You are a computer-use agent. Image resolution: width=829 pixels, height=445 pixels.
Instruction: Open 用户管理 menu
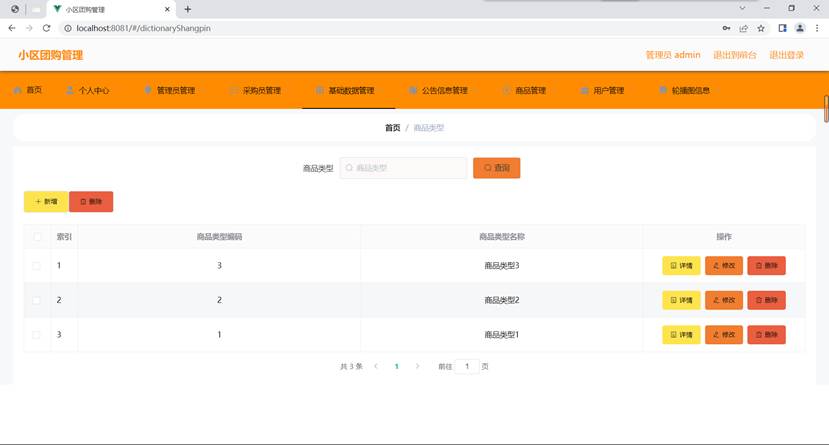point(602,90)
